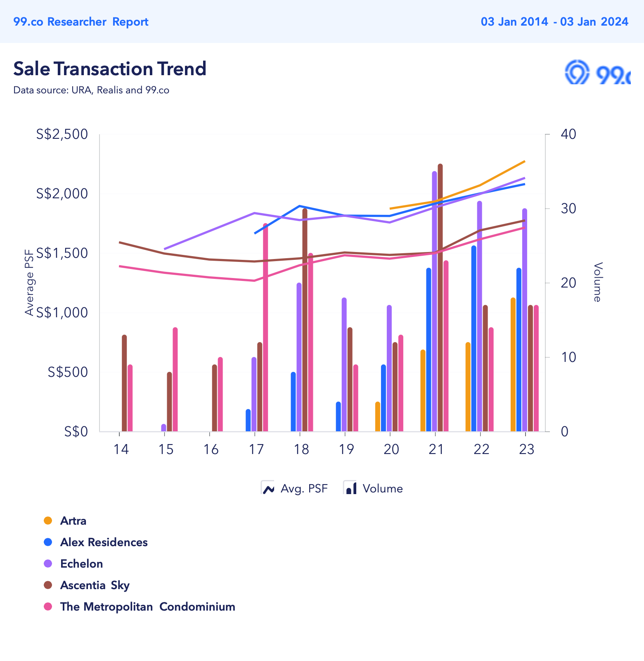
Task: Click year 23 on the x-axis
Action: coord(526,449)
